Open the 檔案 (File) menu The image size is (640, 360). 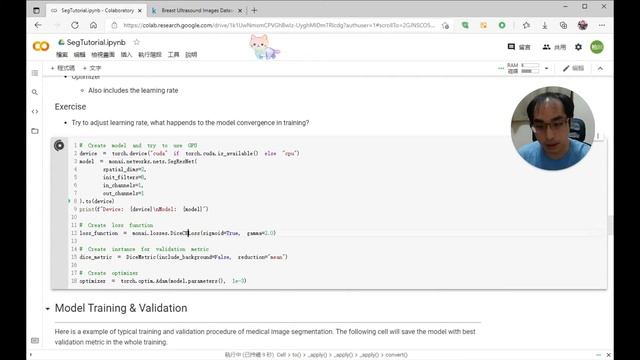click(62, 55)
